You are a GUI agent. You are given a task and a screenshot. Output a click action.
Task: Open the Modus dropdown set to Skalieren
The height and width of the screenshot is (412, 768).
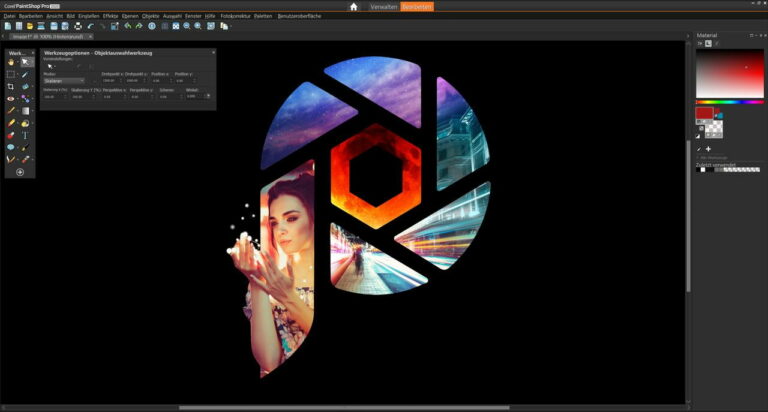coord(64,81)
